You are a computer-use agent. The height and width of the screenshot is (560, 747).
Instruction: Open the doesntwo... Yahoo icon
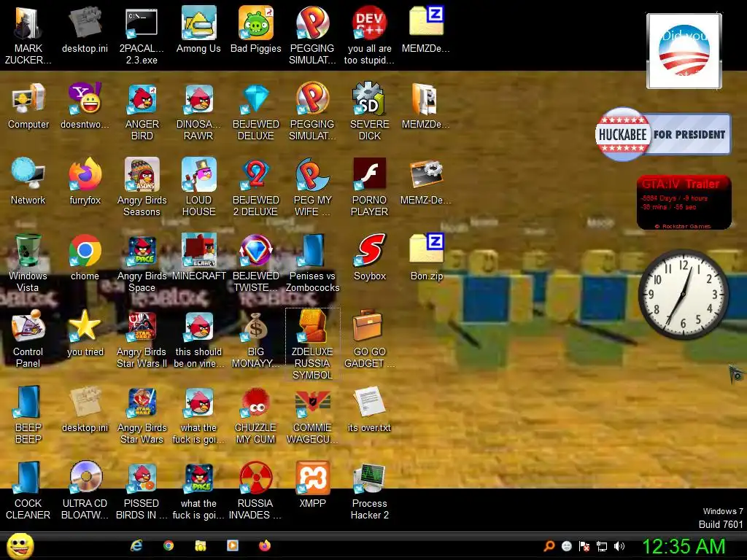pos(85,106)
